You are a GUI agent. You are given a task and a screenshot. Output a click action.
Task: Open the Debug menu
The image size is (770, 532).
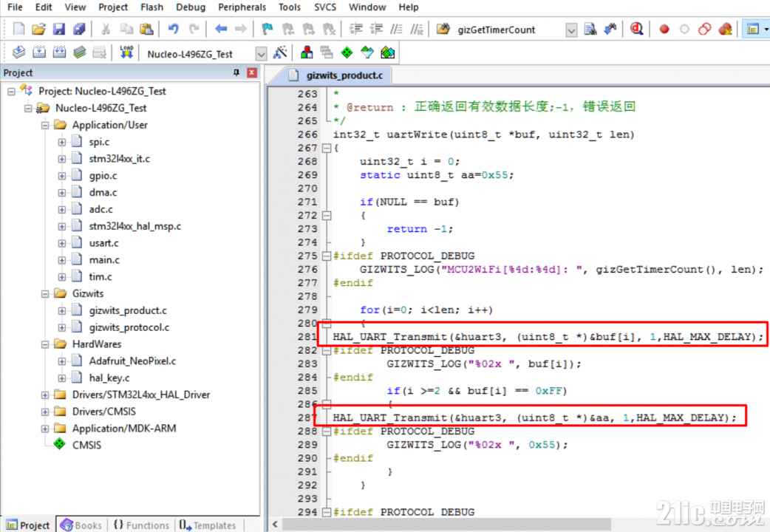191,7
